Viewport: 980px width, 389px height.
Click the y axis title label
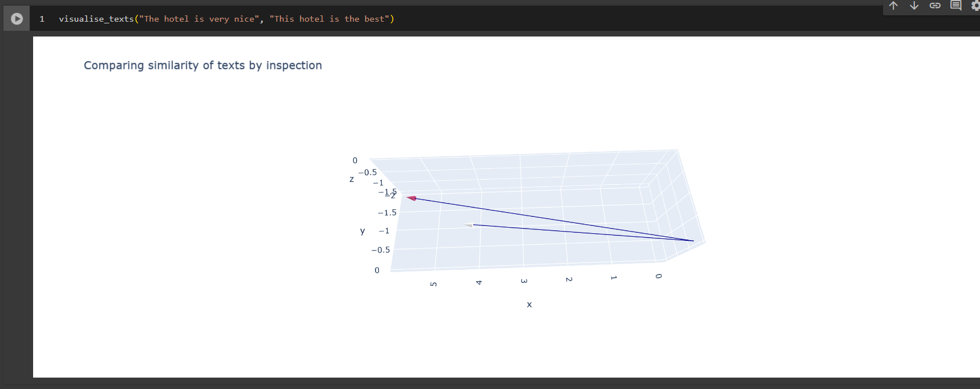pos(362,231)
